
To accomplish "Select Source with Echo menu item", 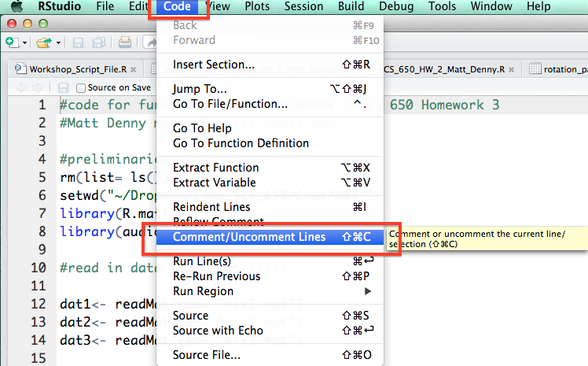I will [x=270, y=331].
